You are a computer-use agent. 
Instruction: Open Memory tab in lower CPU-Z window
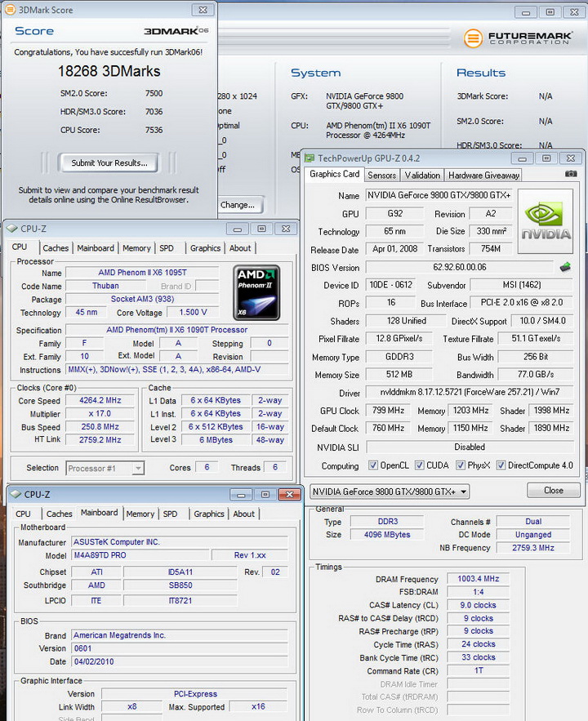(140, 514)
